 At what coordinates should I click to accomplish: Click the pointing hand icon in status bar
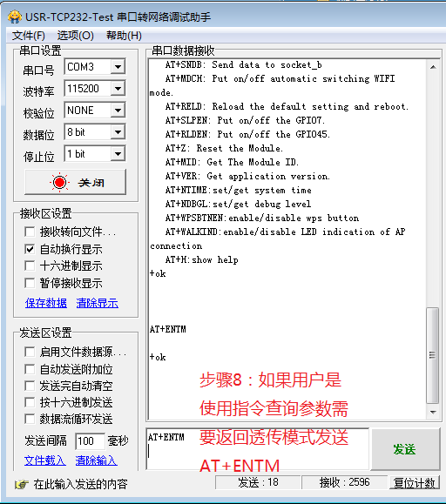pyautogui.click(x=21, y=484)
